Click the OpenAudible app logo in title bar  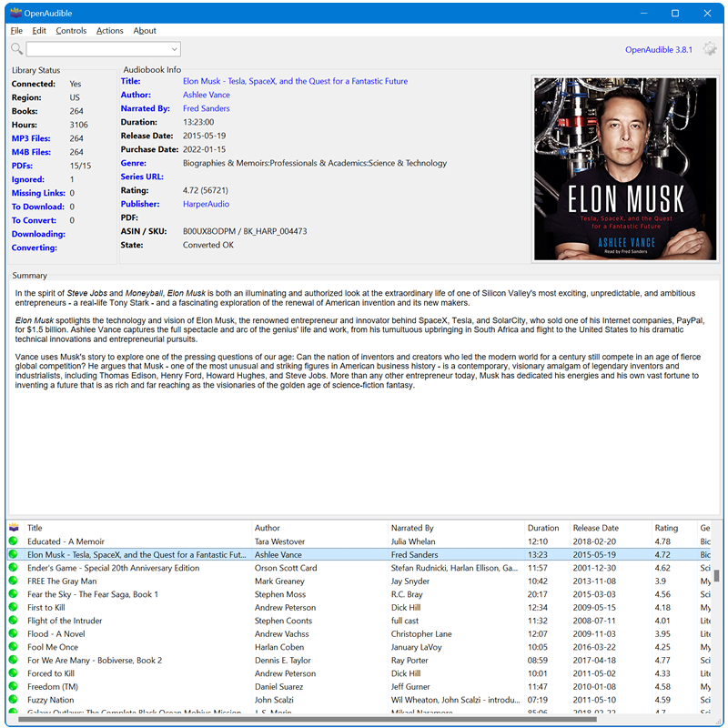point(16,13)
